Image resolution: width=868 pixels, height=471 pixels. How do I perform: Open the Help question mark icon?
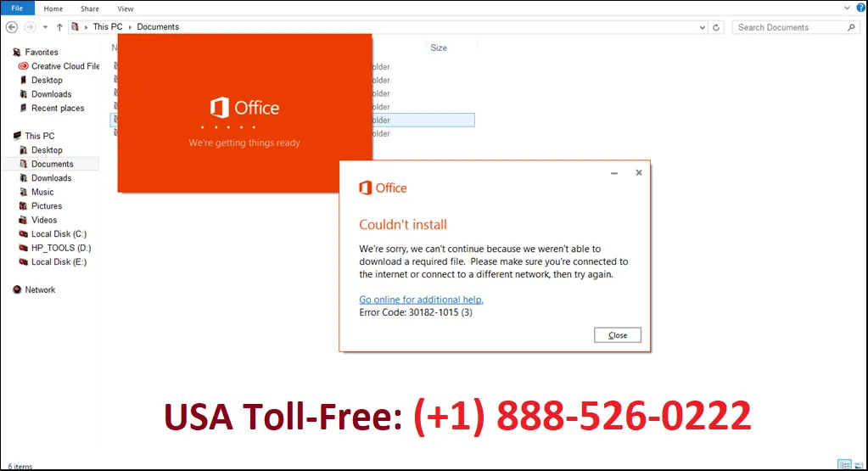[x=861, y=8]
